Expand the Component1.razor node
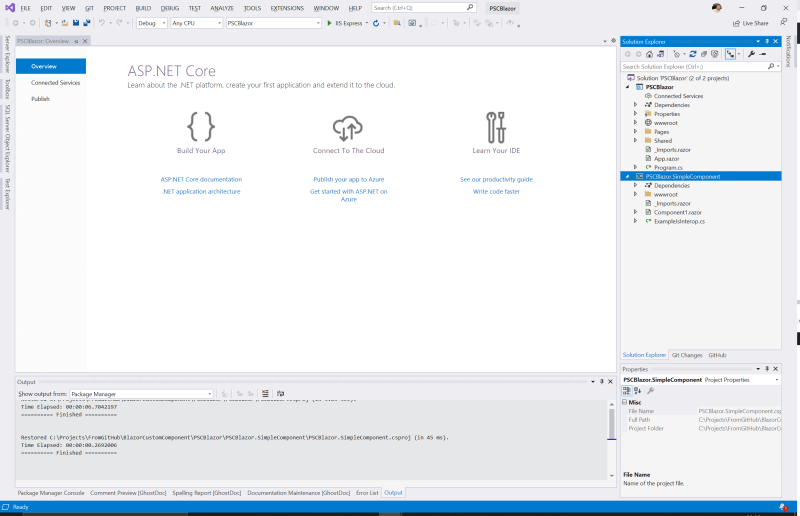 (x=635, y=212)
